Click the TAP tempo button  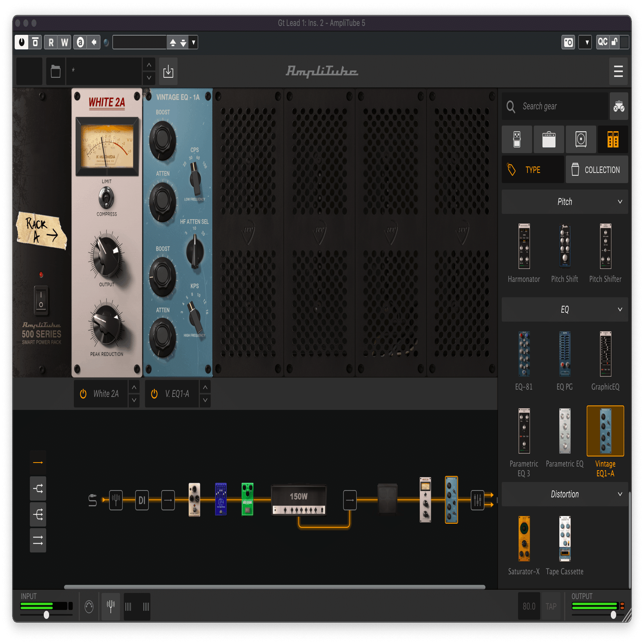[551, 606]
